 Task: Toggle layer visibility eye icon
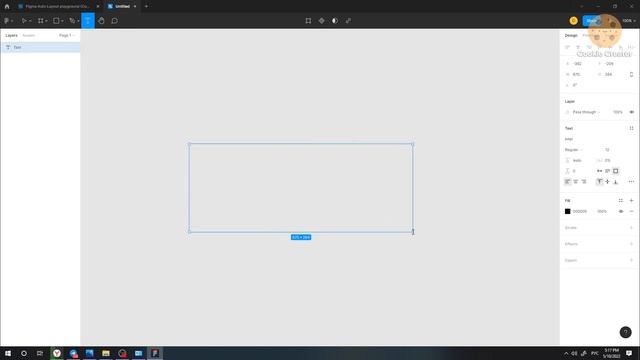(631, 112)
